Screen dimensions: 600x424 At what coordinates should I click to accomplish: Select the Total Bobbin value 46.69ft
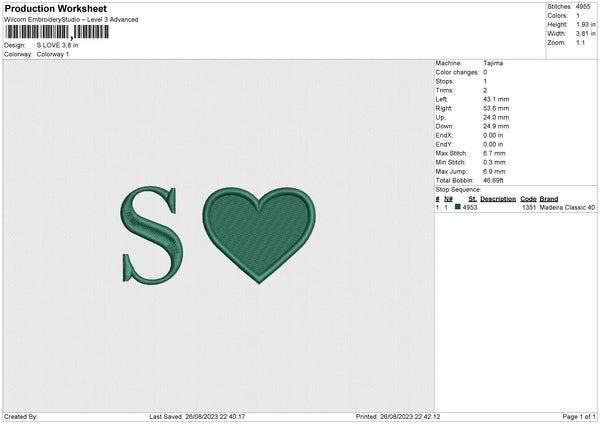coord(493,180)
